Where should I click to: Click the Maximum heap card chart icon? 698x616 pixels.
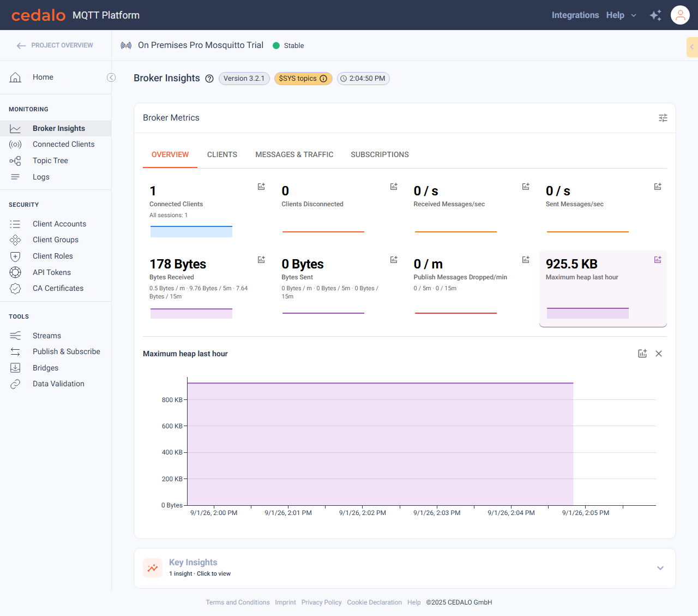click(658, 260)
